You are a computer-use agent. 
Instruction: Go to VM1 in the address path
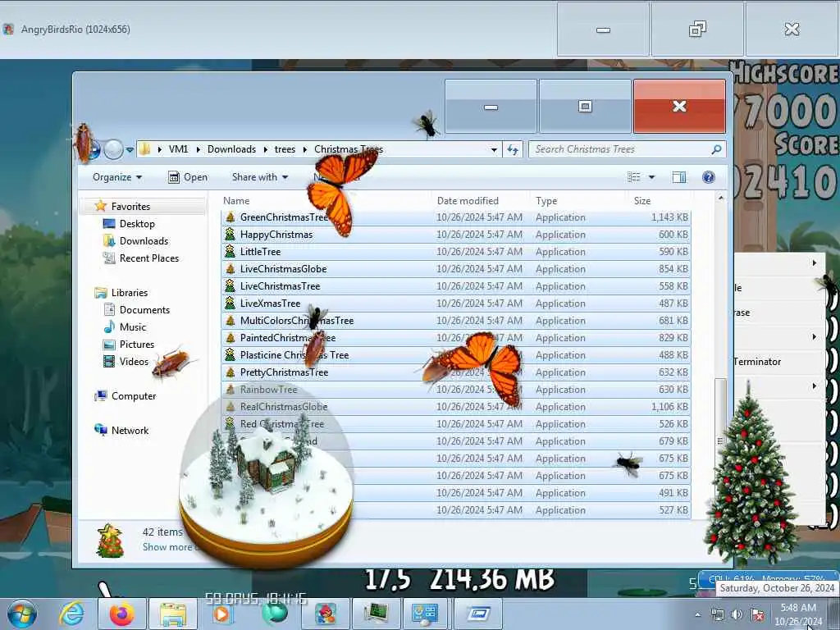pos(178,149)
